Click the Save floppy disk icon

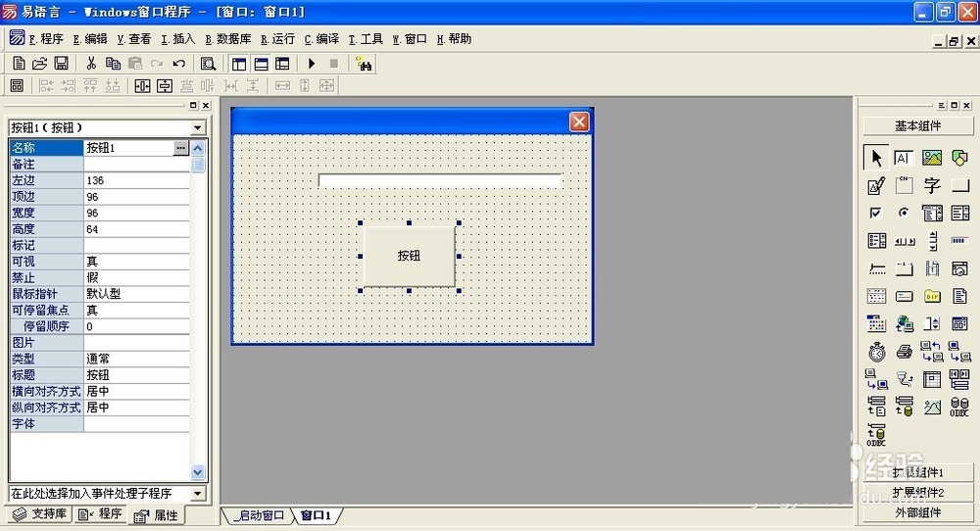61,63
